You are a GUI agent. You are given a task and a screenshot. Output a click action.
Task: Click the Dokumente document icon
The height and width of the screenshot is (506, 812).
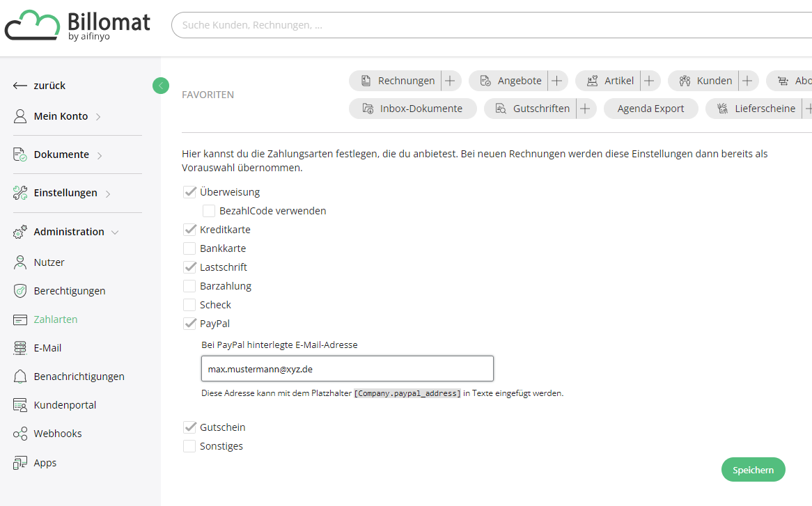point(19,155)
